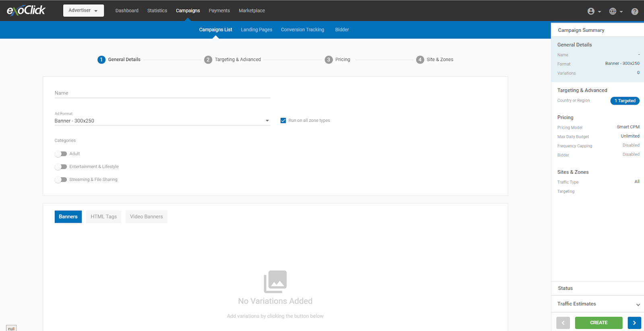Open the Conversion Tracking link
Screen dimensions: 644x331
[302, 30]
